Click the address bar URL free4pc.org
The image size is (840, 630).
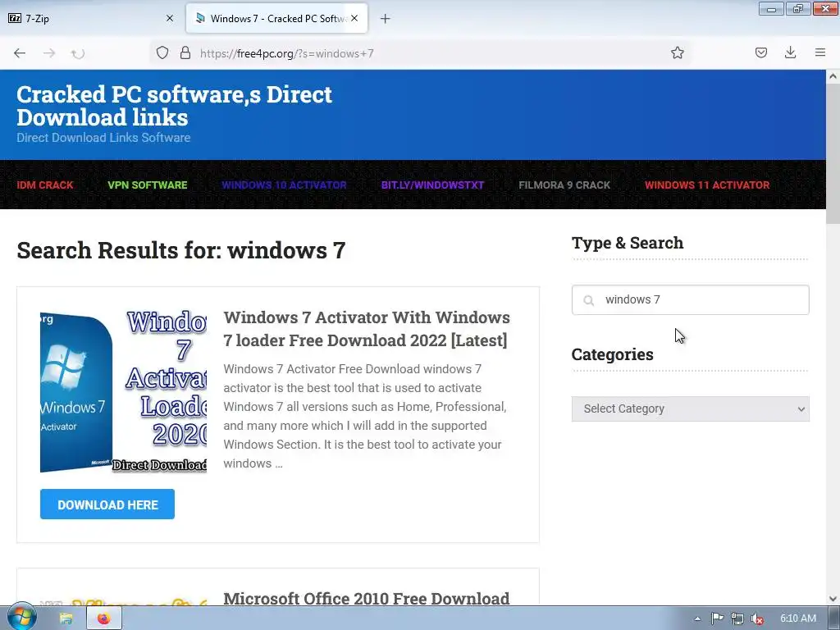(x=286, y=53)
